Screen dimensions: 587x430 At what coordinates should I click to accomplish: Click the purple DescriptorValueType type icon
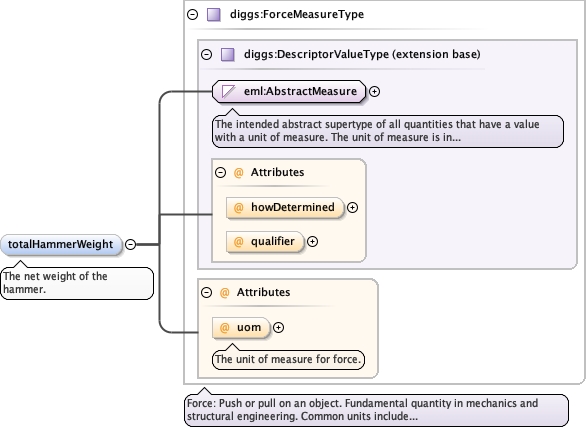pyautogui.click(x=228, y=55)
